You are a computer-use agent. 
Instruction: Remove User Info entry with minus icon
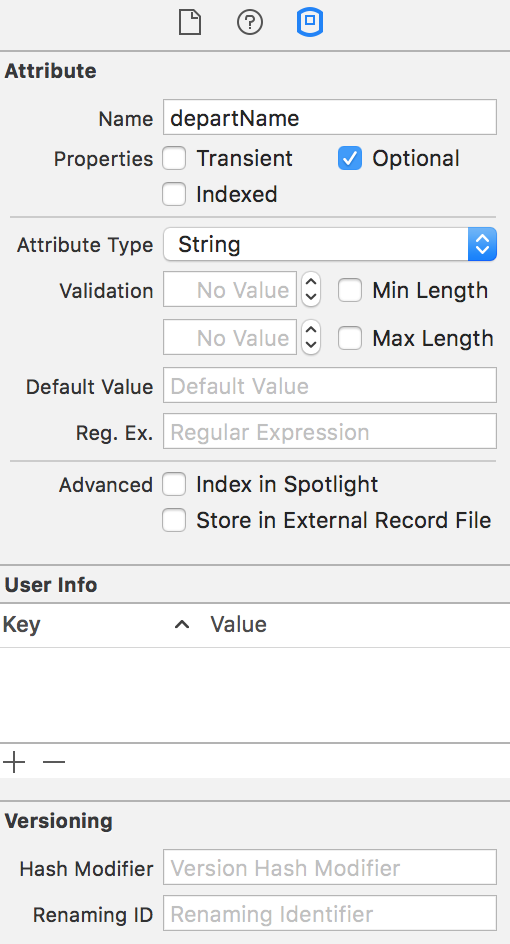click(54, 762)
